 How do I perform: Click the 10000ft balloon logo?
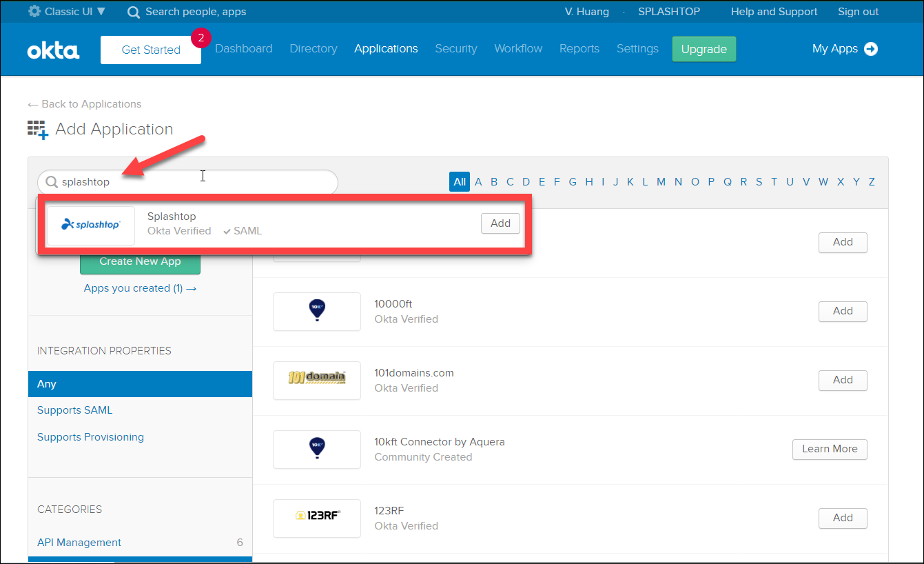pos(316,311)
